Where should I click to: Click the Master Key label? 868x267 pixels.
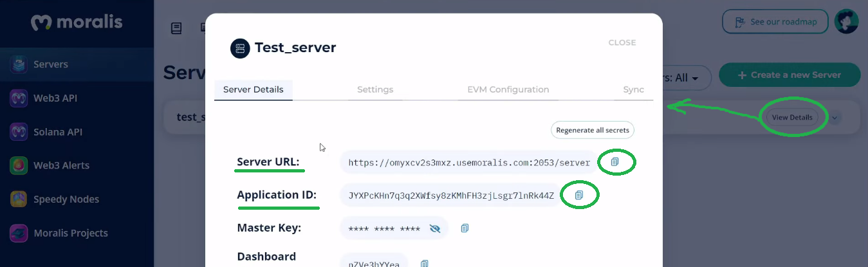click(x=269, y=228)
